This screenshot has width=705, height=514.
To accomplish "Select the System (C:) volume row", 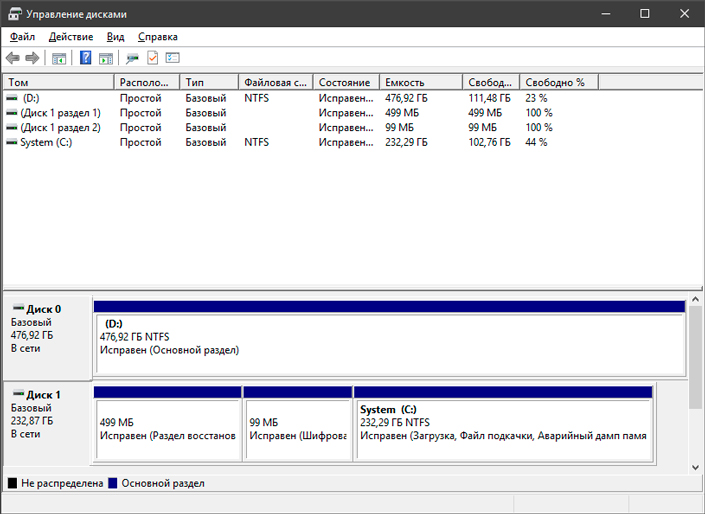I will coord(301,143).
